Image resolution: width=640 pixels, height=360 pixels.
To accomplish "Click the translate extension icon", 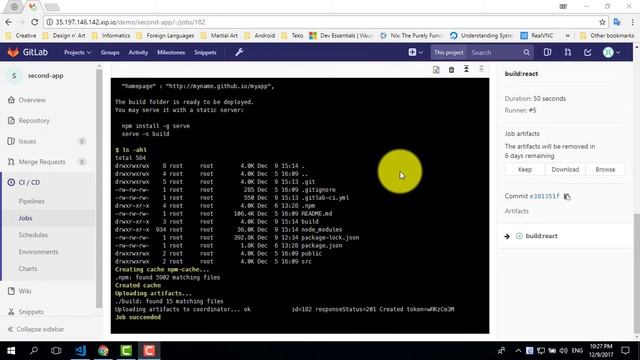I will click(617, 22).
